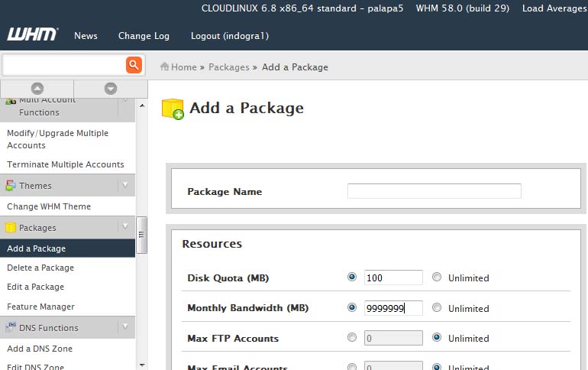
Task: Open Feature Manager in sidebar
Action: pos(40,307)
